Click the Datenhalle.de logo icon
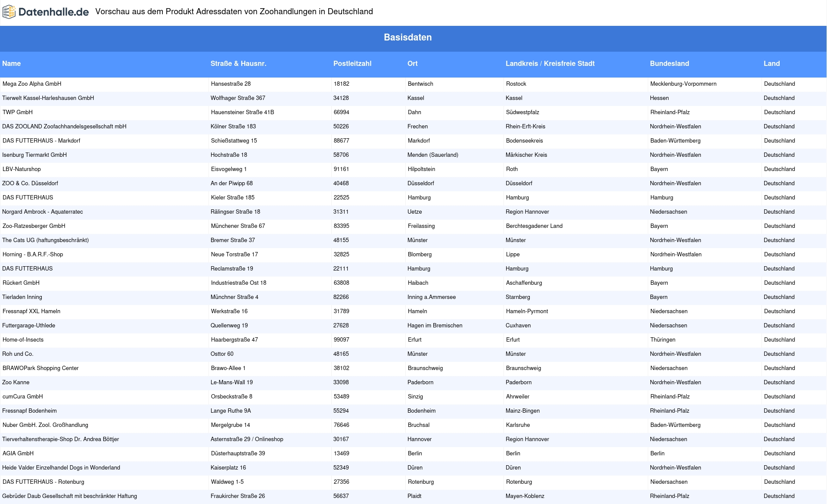827x504 pixels. (x=9, y=12)
